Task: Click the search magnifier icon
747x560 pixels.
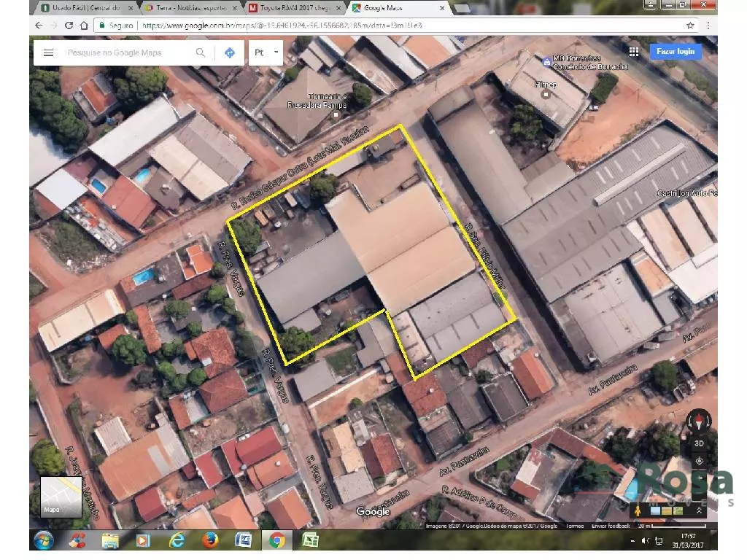Action: [x=201, y=52]
